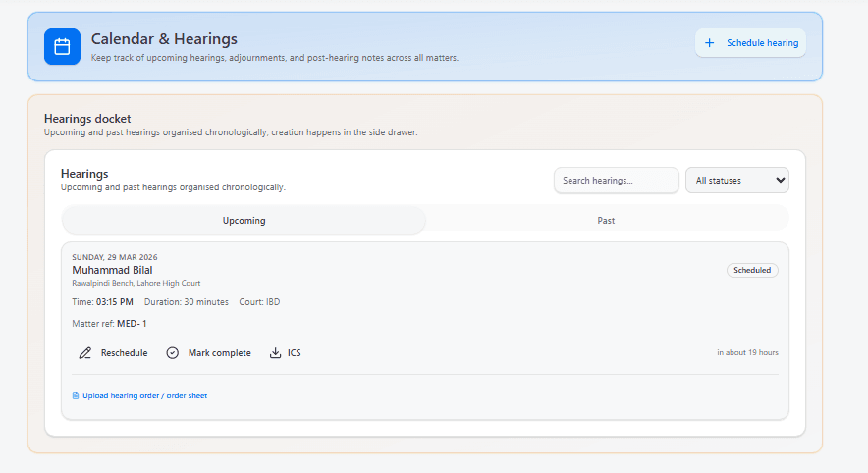Viewport: 868px width, 473px height.
Task: Focus the Search hearings field
Action: coord(616,181)
